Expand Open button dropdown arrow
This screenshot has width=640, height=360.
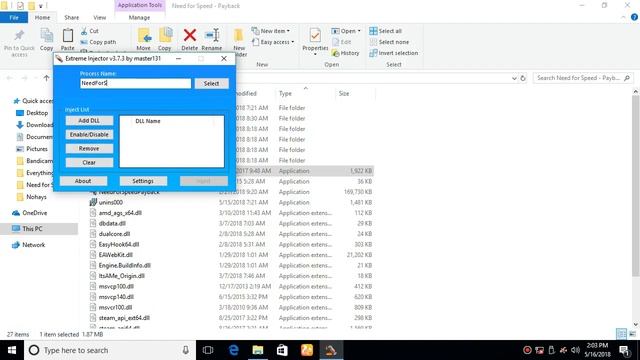(x=359, y=31)
